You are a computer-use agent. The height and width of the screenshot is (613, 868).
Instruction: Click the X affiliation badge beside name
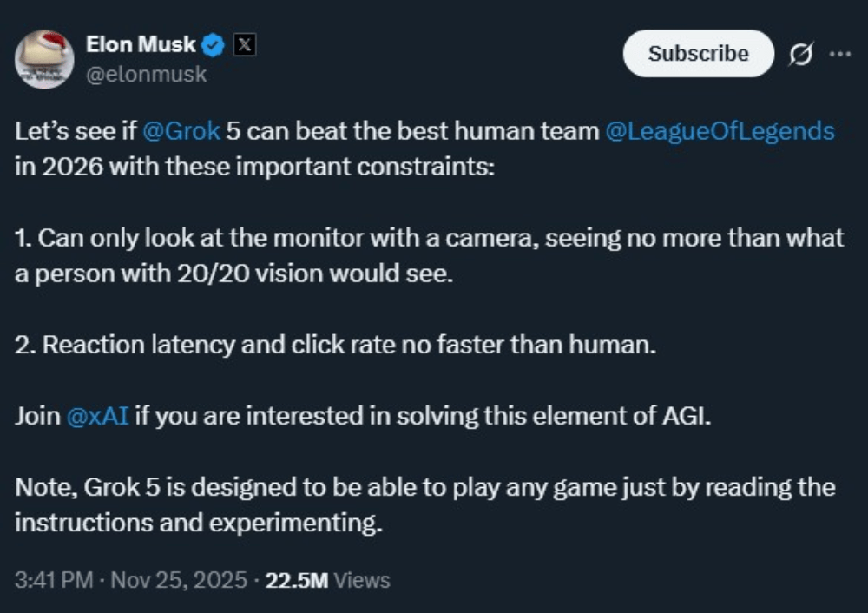245,45
